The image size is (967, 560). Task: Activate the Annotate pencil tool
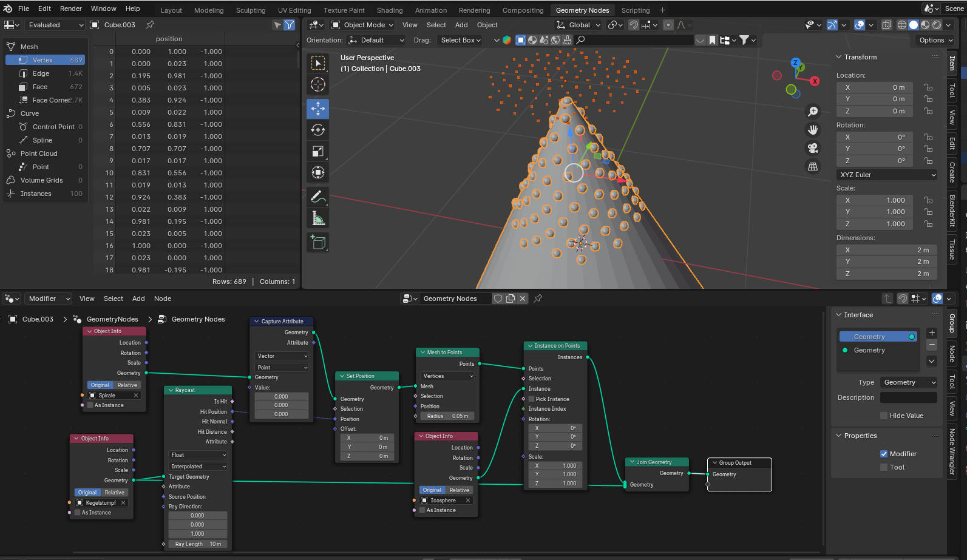coord(317,197)
